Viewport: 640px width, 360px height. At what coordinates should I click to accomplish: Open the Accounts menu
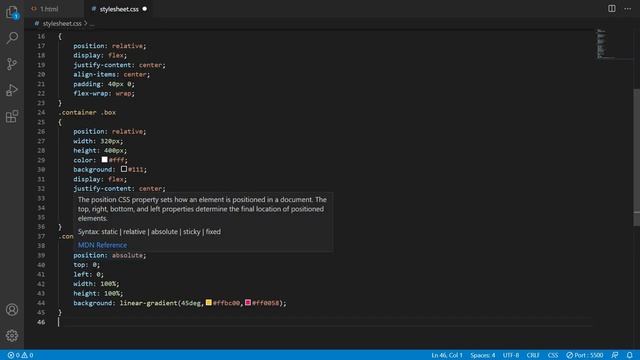(12, 310)
